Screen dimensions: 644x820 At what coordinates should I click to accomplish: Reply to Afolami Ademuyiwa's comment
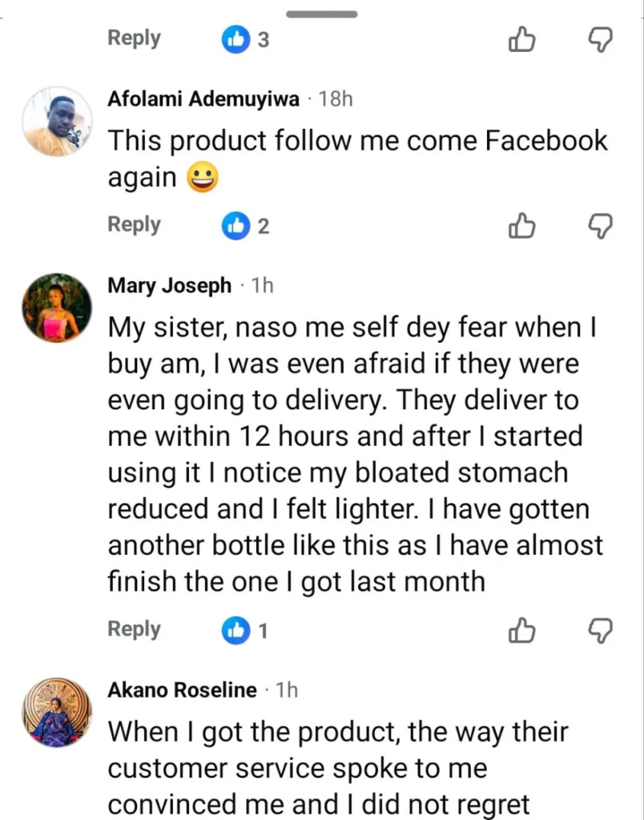[x=134, y=225]
